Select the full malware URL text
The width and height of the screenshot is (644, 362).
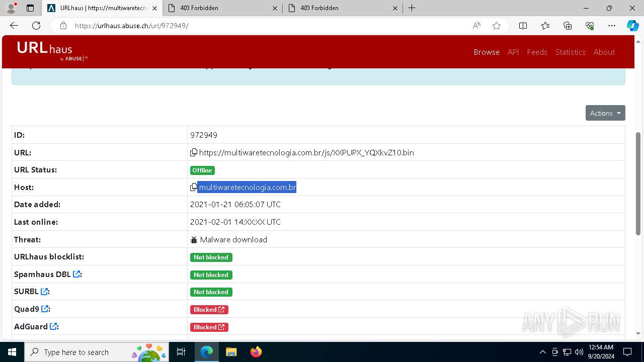pos(306,152)
